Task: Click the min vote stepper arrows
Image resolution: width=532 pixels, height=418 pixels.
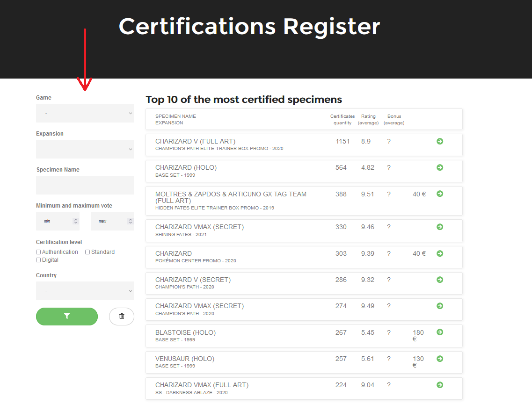Action: [x=76, y=221]
